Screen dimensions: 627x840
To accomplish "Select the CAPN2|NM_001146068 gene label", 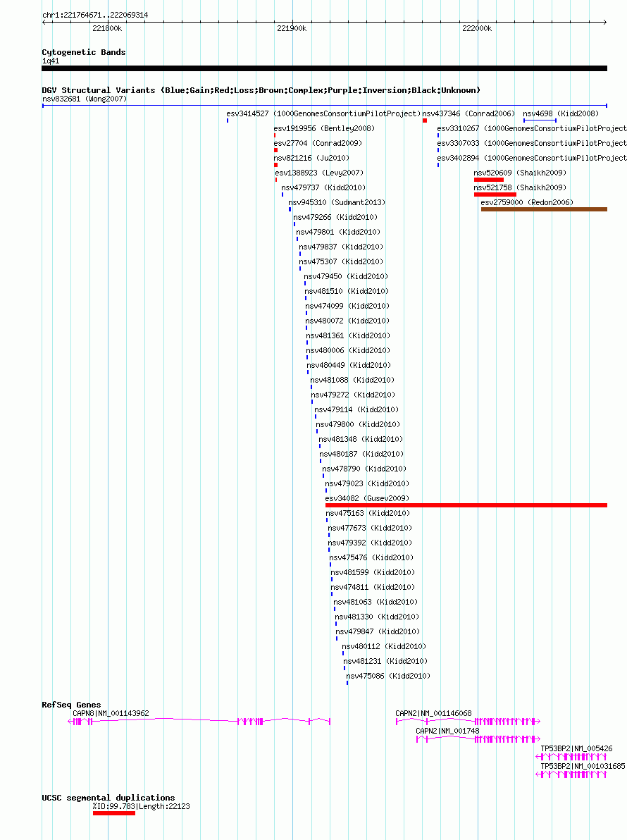I will 434,714.
